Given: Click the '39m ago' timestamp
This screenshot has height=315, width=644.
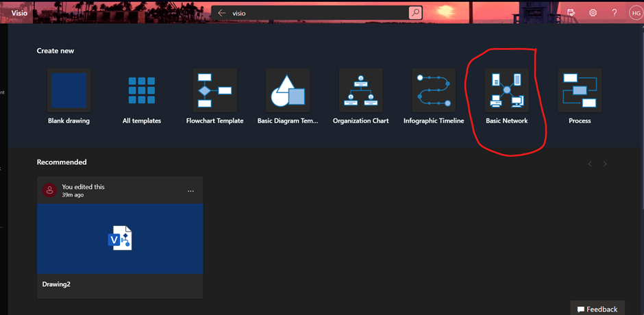Looking at the screenshot, I should [x=73, y=195].
